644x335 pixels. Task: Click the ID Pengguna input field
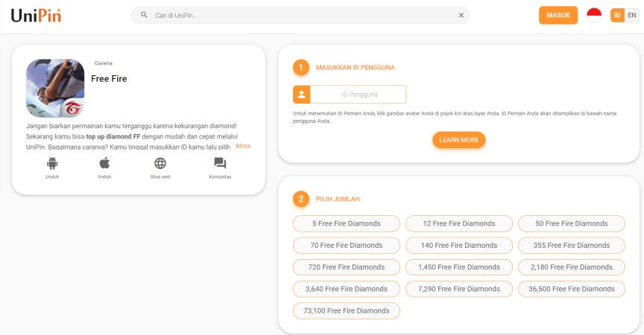click(358, 95)
